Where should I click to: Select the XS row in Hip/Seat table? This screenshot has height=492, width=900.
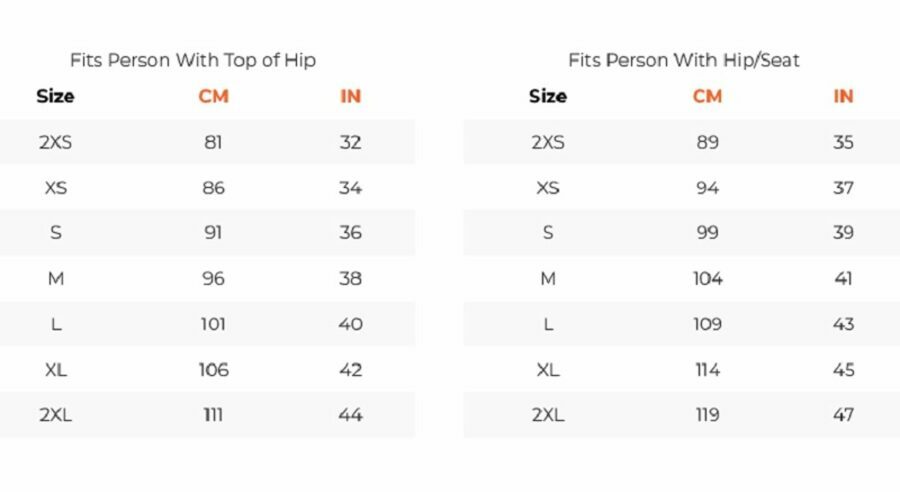(681, 187)
